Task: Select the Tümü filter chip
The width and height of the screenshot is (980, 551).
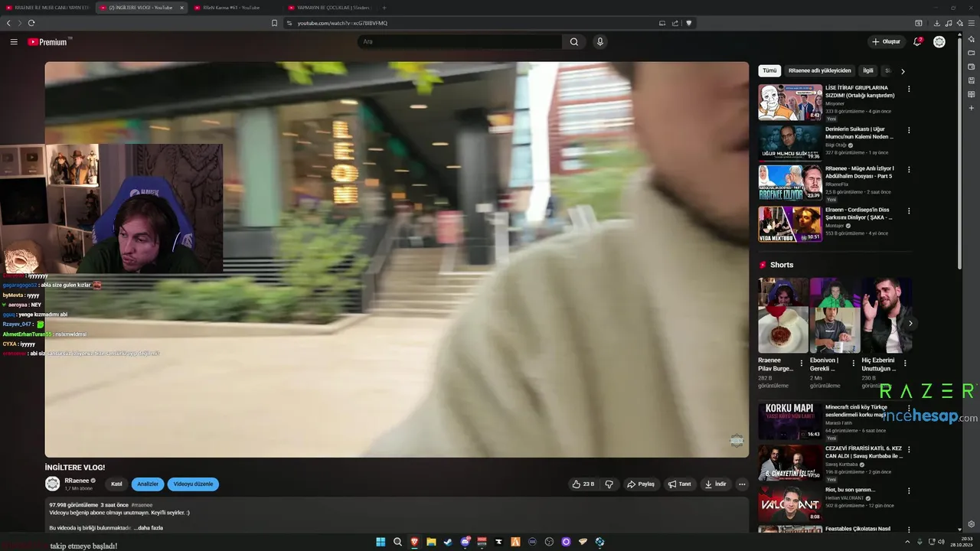Action: [x=769, y=71]
